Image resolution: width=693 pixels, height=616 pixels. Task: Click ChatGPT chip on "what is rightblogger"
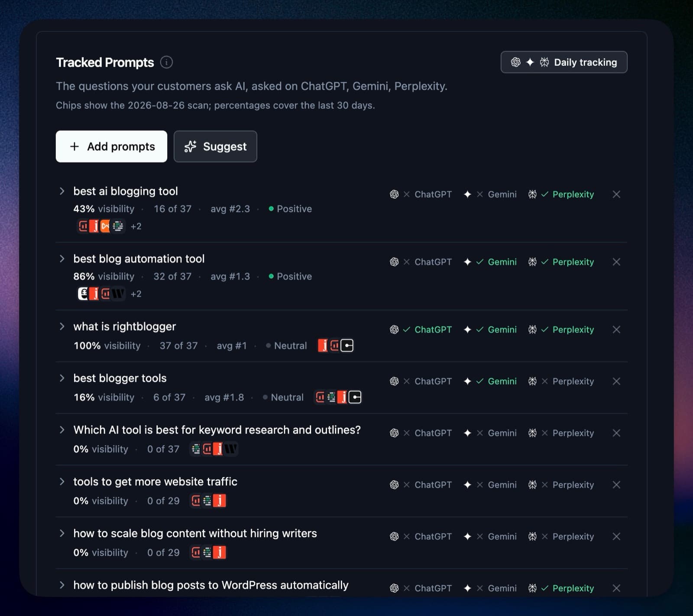[421, 329]
